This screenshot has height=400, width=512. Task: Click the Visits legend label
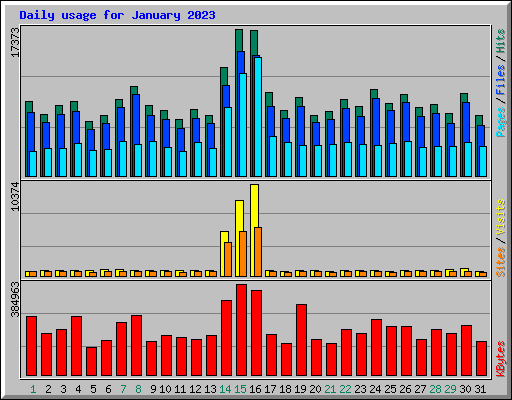(501, 217)
